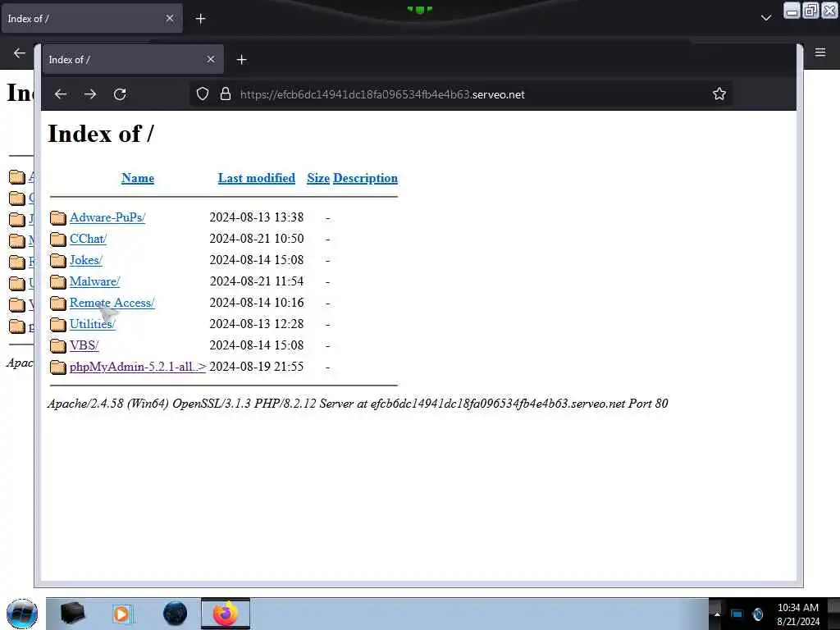840x630 pixels.
Task: Open the Utilities/ directory
Action: click(x=92, y=325)
